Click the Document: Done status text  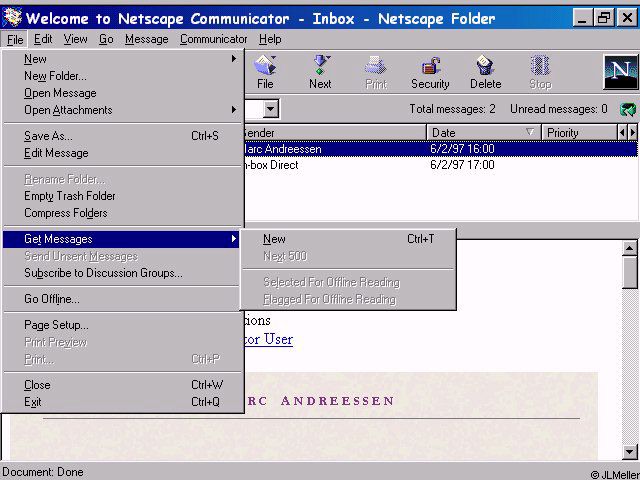pyautogui.click(x=43, y=472)
